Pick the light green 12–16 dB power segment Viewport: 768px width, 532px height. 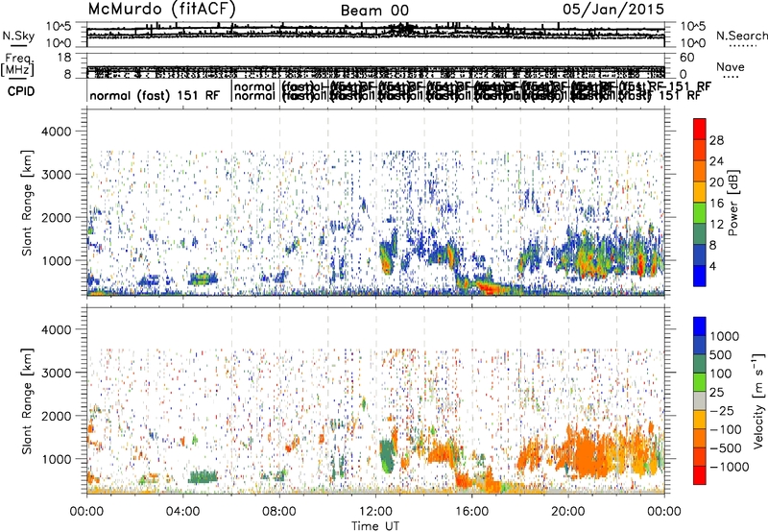pos(700,213)
